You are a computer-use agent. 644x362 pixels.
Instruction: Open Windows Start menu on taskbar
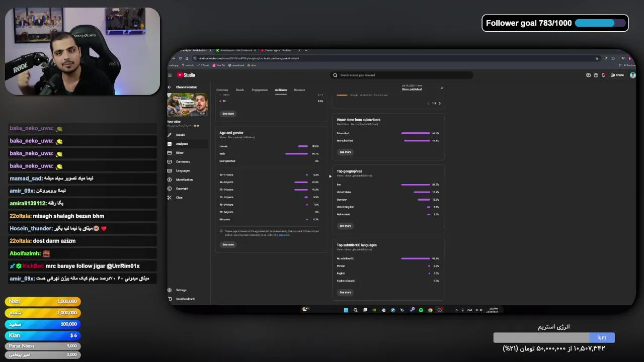(x=346, y=310)
